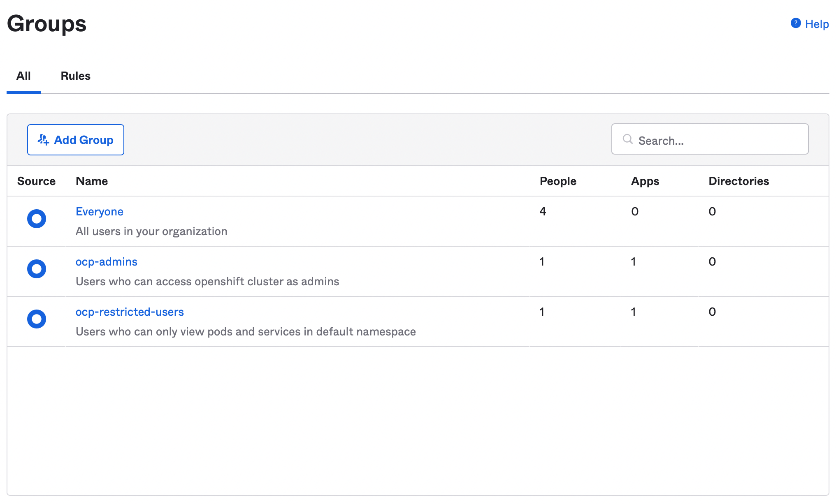Select the All tab

point(23,76)
